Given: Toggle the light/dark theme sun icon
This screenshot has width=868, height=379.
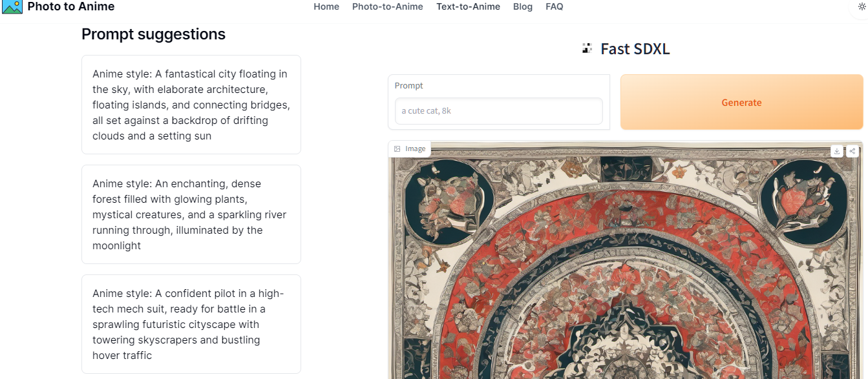Looking at the screenshot, I should (861, 6).
